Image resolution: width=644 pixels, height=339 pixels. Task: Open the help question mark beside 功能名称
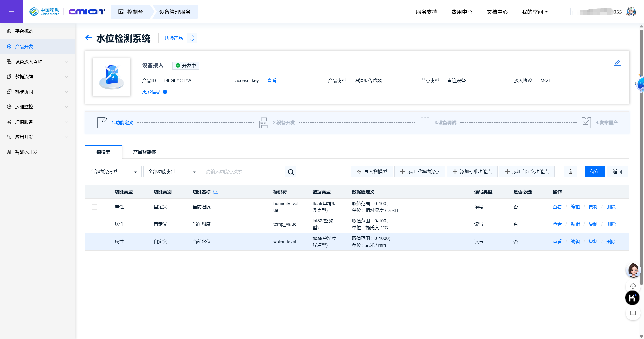pyautogui.click(x=216, y=192)
